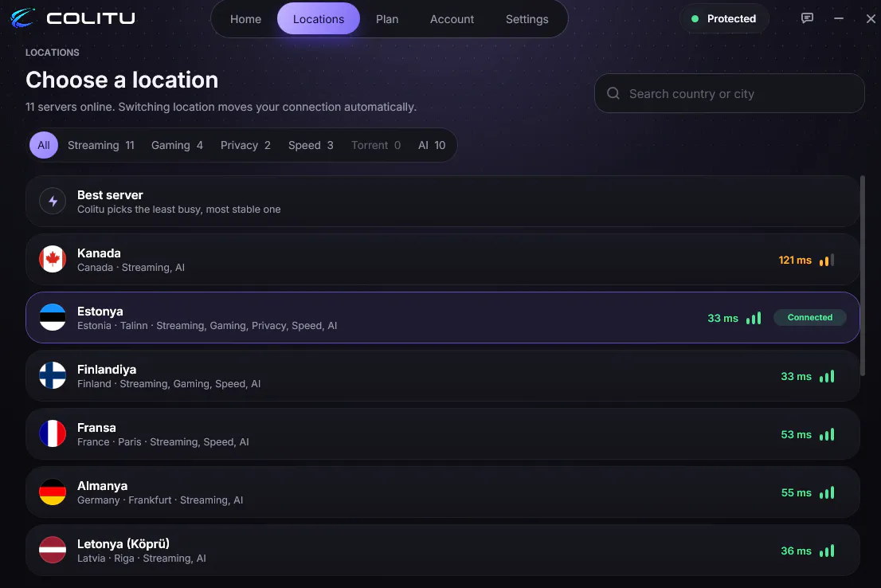This screenshot has width=881, height=588.
Task: Go to the Home tab
Action: pos(245,19)
